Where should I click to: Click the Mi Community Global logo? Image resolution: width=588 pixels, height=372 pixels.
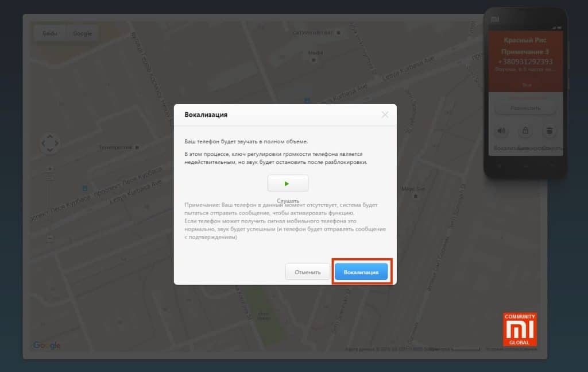520,329
